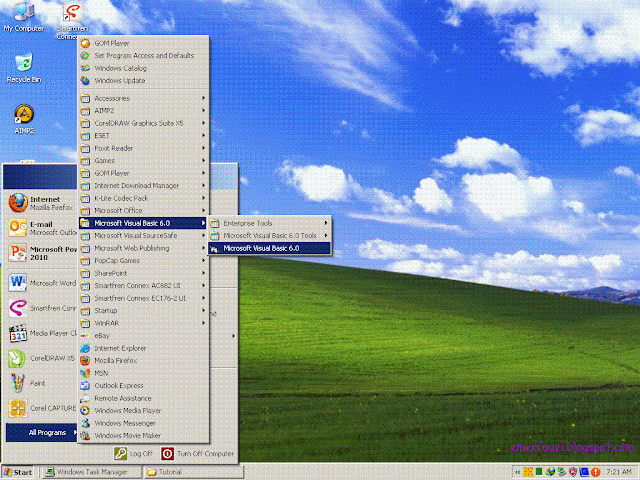Open the SharePoint folder
Image resolution: width=640 pixels, height=480 pixels.
click(144, 273)
